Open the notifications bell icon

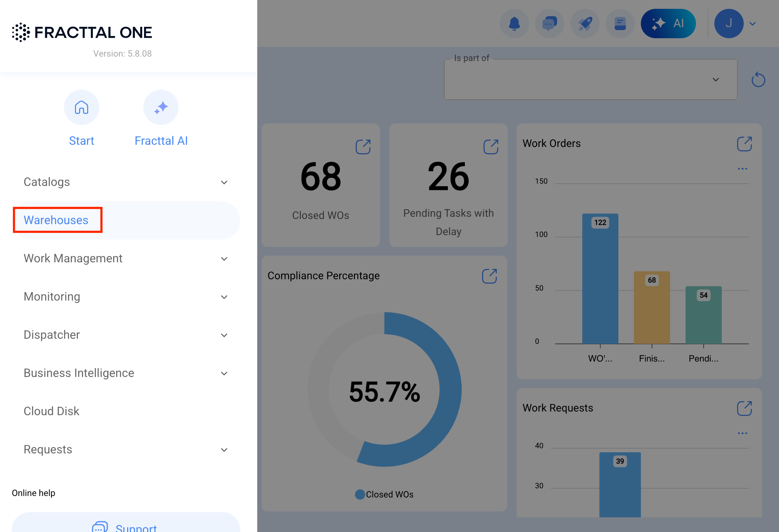click(x=514, y=24)
